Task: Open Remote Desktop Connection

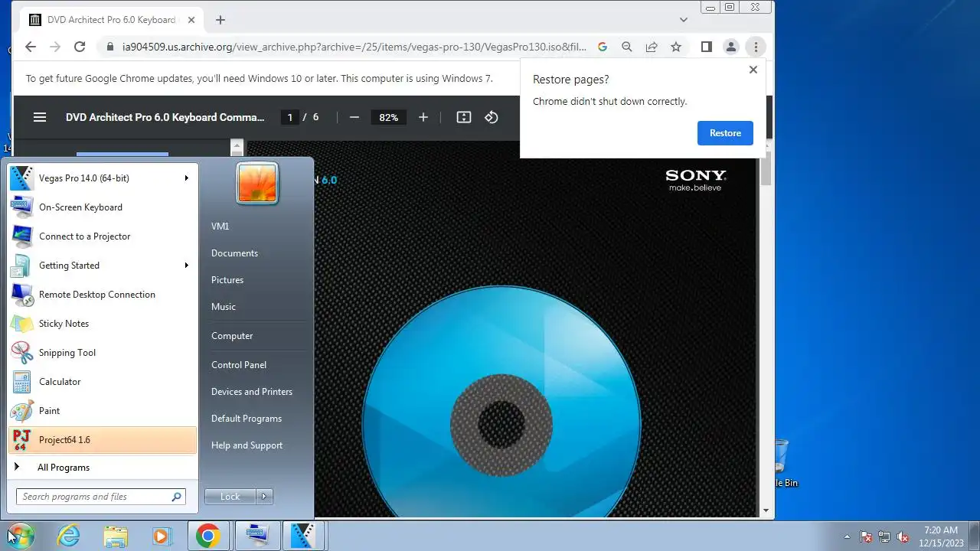Action: [x=103, y=295]
